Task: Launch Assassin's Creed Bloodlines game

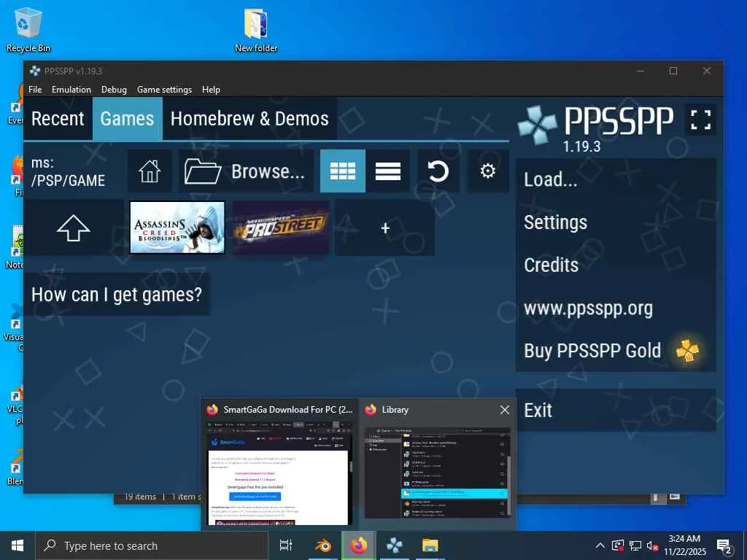Action: click(x=177, y=227)
